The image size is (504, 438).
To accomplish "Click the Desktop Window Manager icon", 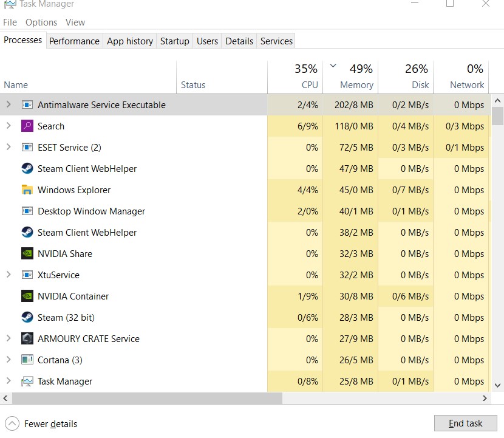I will click(x=27, y=211).
